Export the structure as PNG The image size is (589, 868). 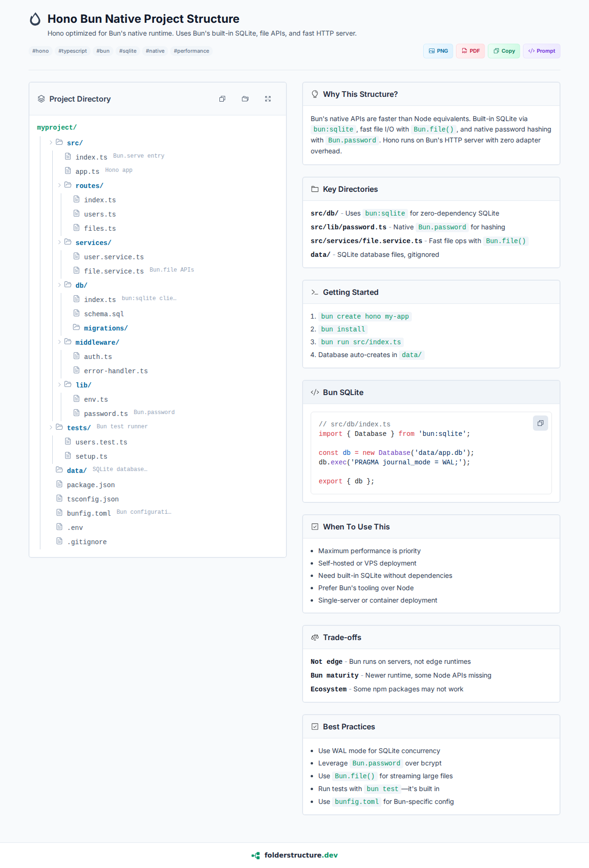tap(438, 51)
